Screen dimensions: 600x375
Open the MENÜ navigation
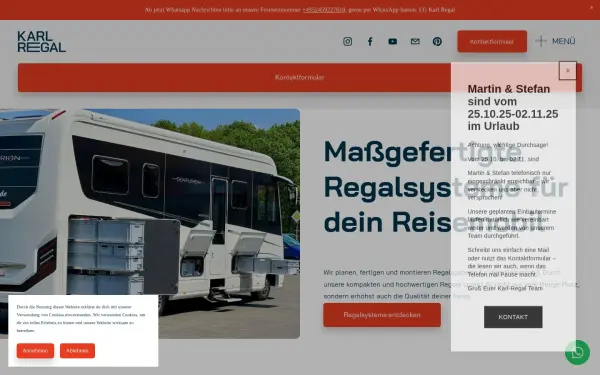click(x=555, y=41)
